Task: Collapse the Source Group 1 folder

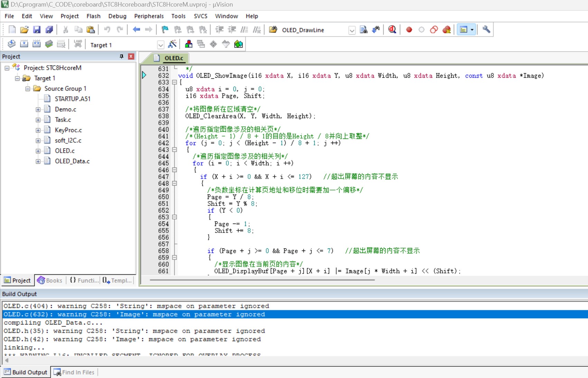Action: [x=28, y=89]
